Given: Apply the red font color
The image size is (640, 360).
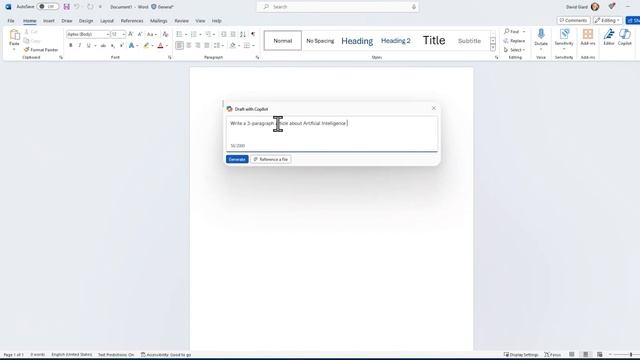Looking at the screenshot, I should (x=160, y=45).
